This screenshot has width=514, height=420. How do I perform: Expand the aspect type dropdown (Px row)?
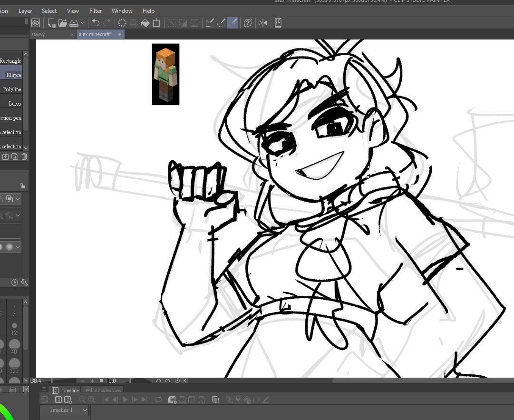(x=18, y=215)
